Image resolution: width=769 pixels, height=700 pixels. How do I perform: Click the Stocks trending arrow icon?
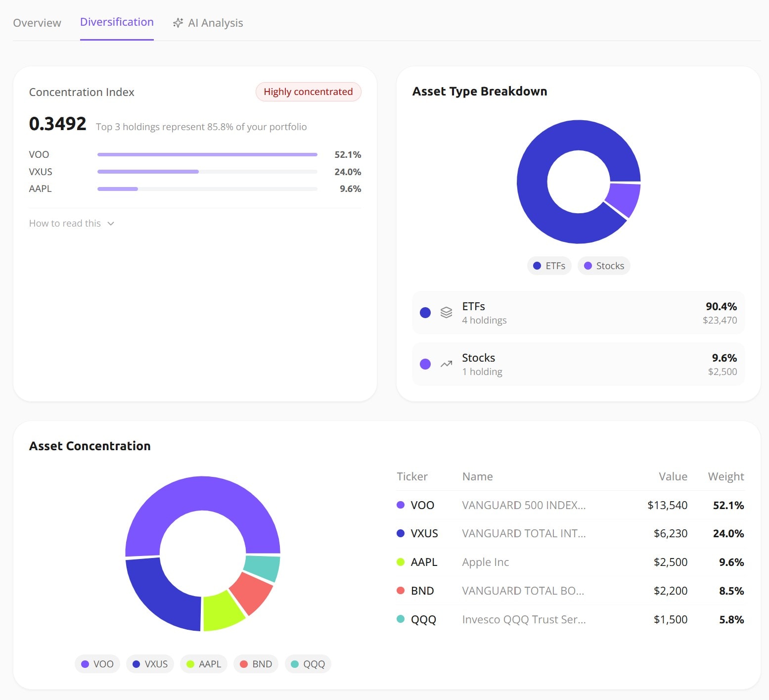[x=446, y=364]
